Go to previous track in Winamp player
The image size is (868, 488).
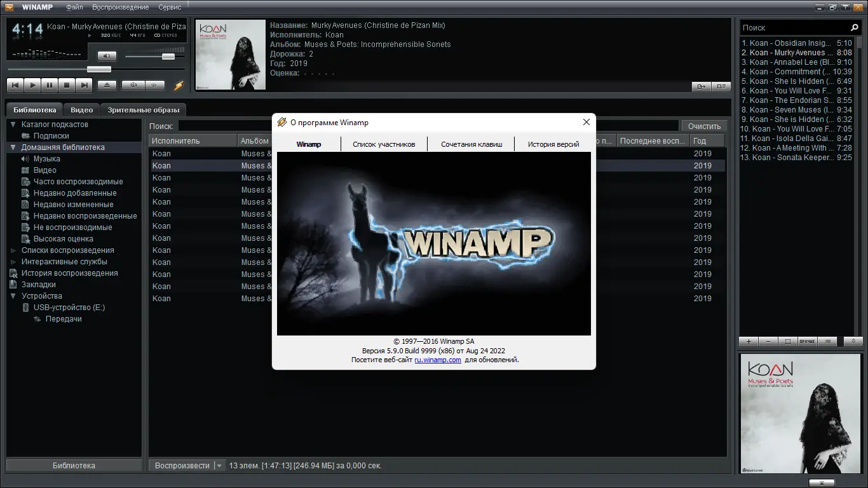click(x=15, y=85)
